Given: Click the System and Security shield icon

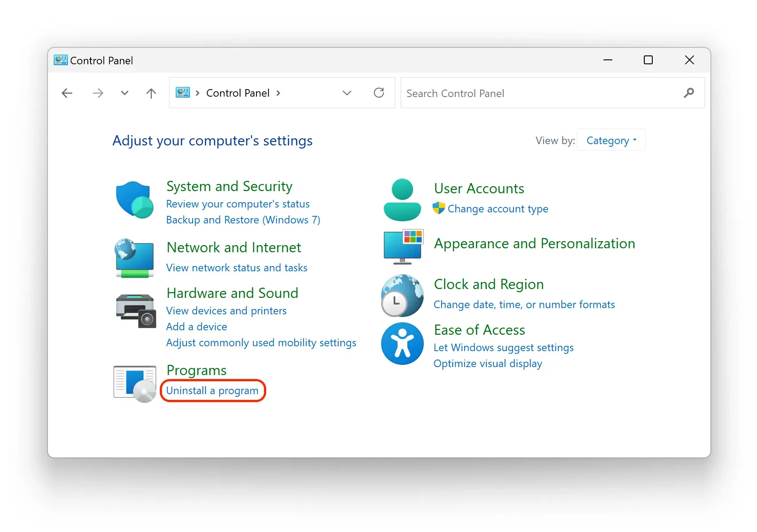Looking at the screenshot, I should tap(134, 199).
